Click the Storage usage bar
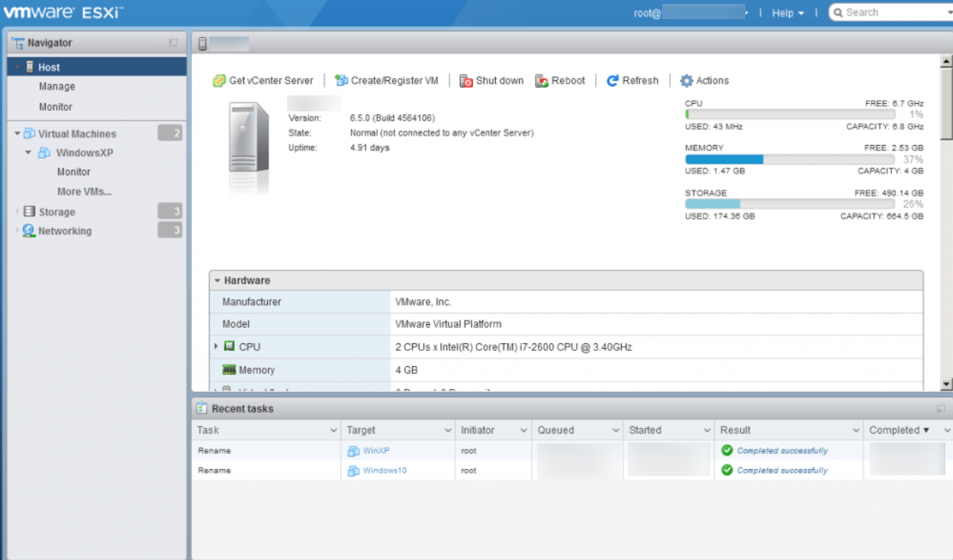953x560 pixels. tap(790, 204)
